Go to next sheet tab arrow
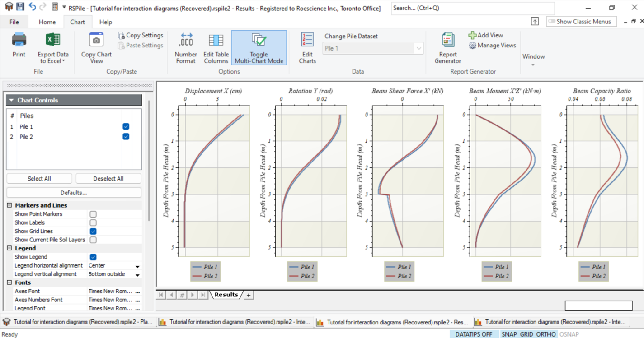Screen dimensions: 644x338 point(193,295)
